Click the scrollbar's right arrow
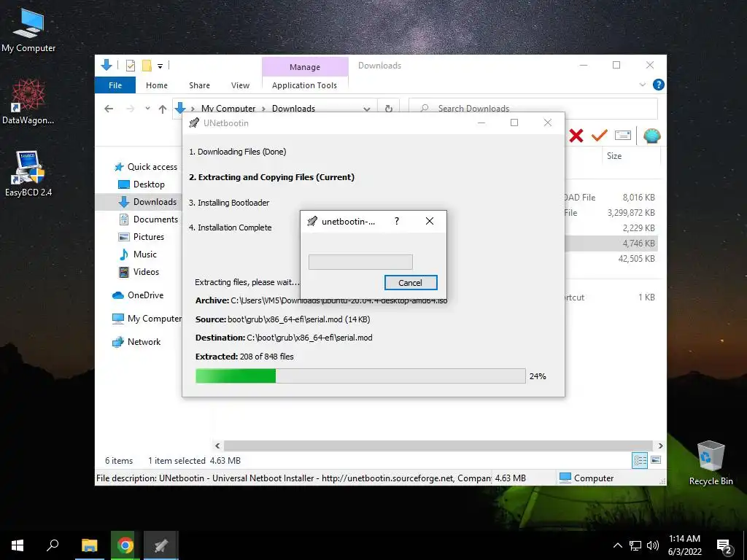This screenshot has height=560, width=747. [x=660, y=446]
